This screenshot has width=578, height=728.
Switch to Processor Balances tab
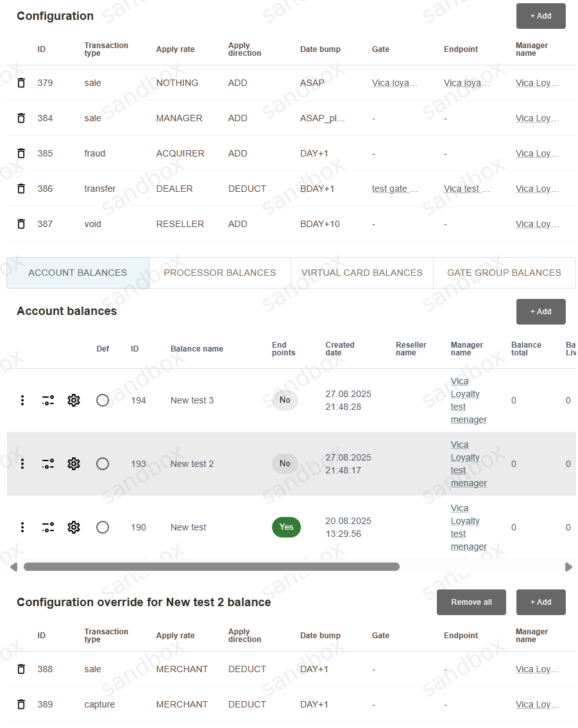tap(220, 273)
